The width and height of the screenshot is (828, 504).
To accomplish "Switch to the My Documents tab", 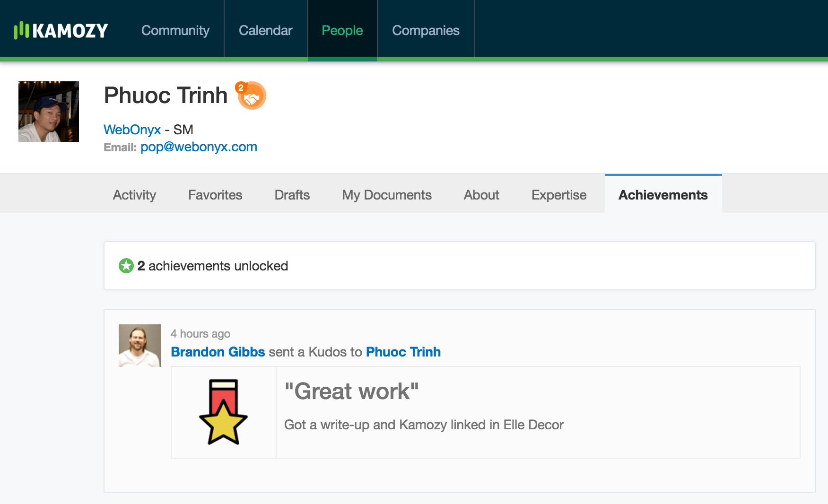I will 387,195.
